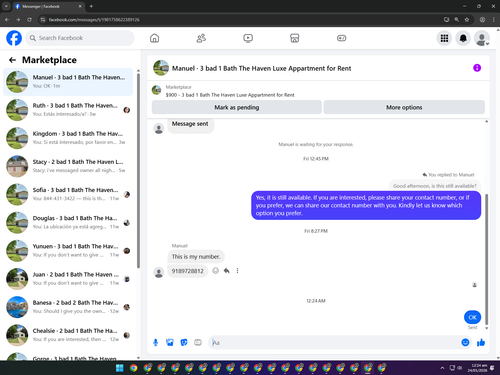The image size is (500, 375).
Task: Click conversation list scrollbar
Action: [138, 170]
